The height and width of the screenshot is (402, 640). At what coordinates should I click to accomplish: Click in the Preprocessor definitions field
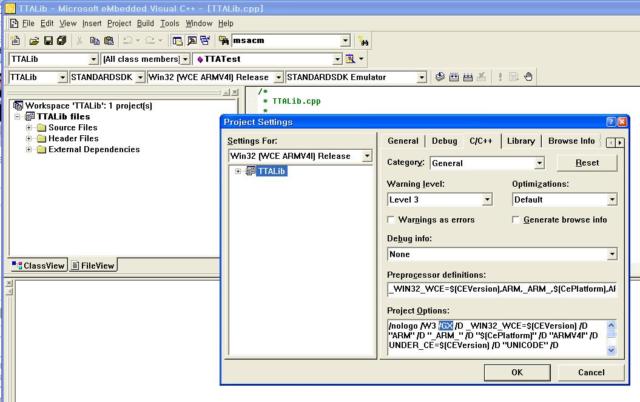pos(502,289)
